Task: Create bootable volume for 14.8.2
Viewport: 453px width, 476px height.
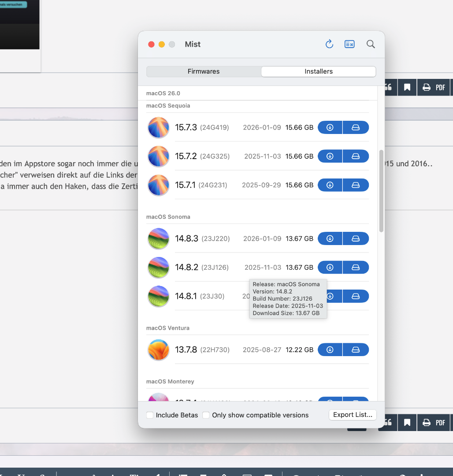Action: tap(356, 268)
